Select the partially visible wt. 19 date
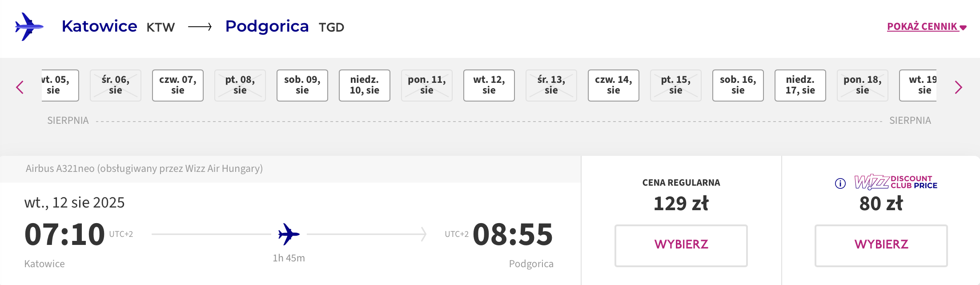The height and width of the screenshot is (285, 980). point(918,85)
